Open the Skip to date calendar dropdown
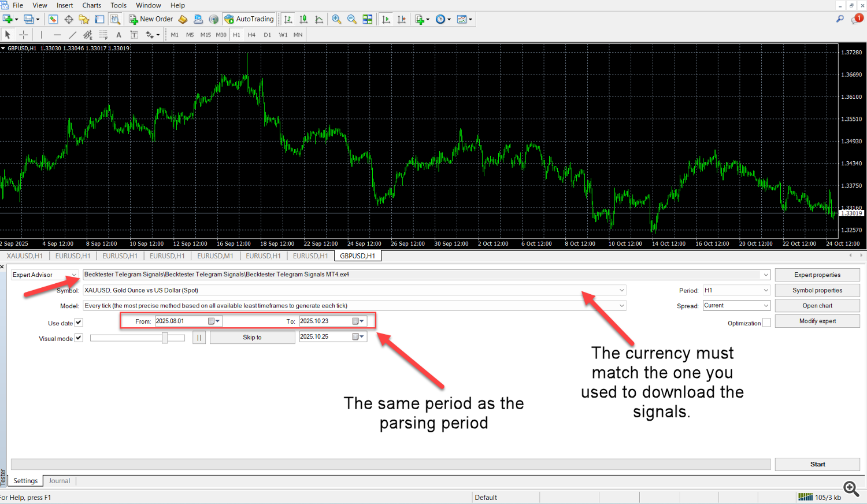 click(358, 337)
